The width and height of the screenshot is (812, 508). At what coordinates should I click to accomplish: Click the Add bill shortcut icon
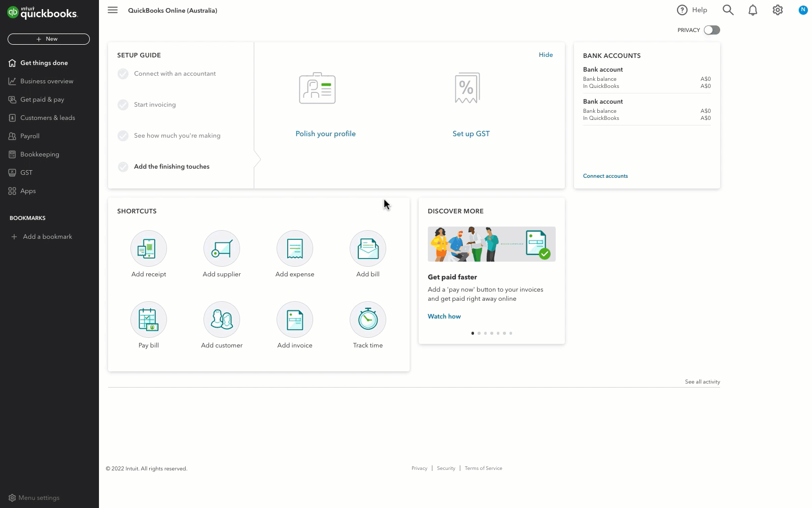(368, 248)
